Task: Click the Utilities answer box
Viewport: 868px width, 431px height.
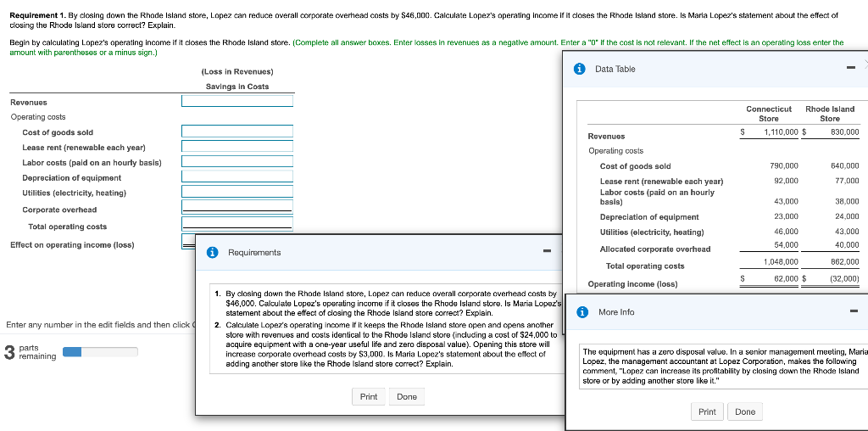Action: [x=237, y=191]
